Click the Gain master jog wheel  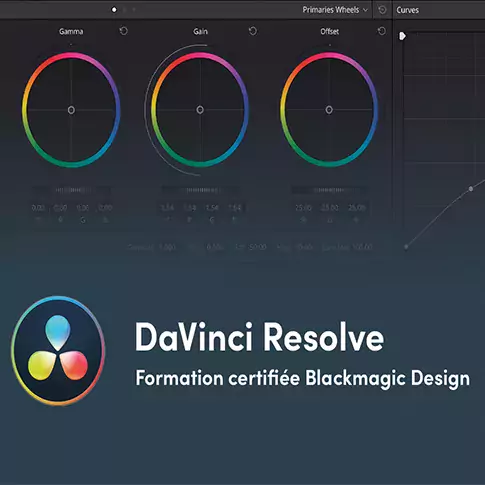point(200,190)
